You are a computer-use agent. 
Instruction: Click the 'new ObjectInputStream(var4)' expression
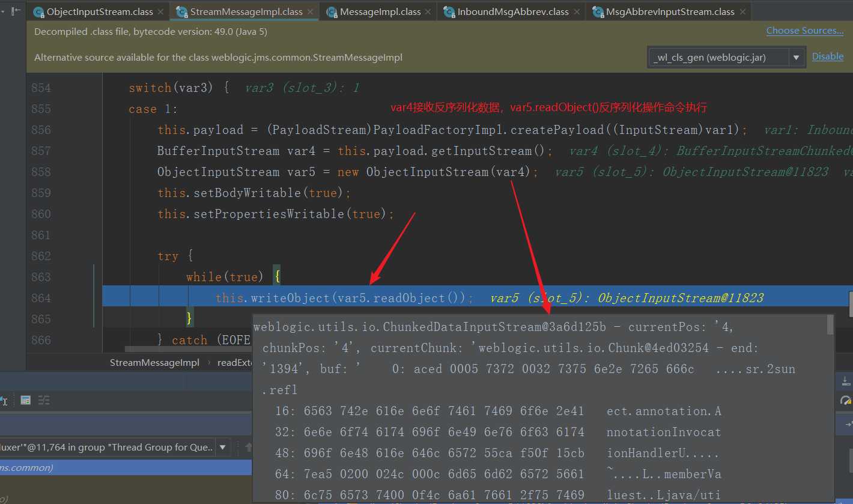[434, 172]
